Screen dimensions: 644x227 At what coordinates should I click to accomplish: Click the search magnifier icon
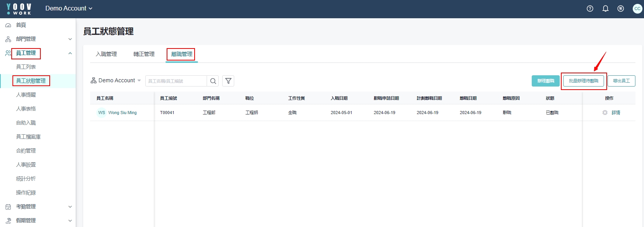(x=213, y=81)
